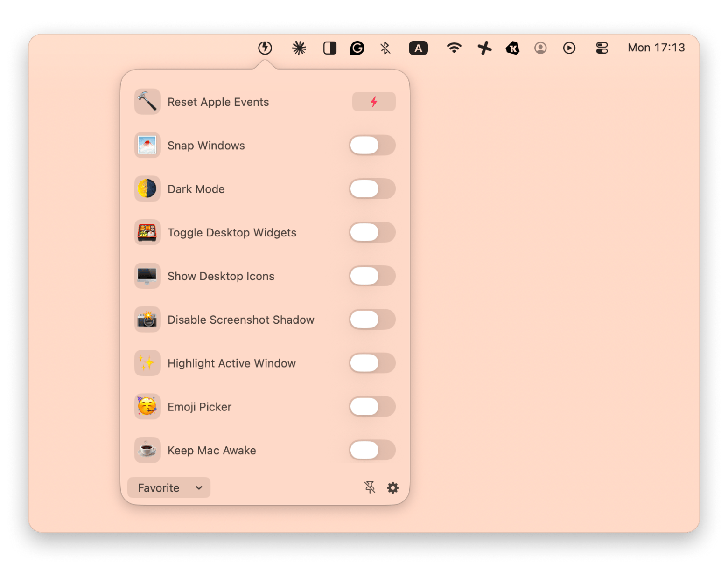Select the Reset Apple Events label
Viewport: 728px width, 570px height.
coord(218,102)
